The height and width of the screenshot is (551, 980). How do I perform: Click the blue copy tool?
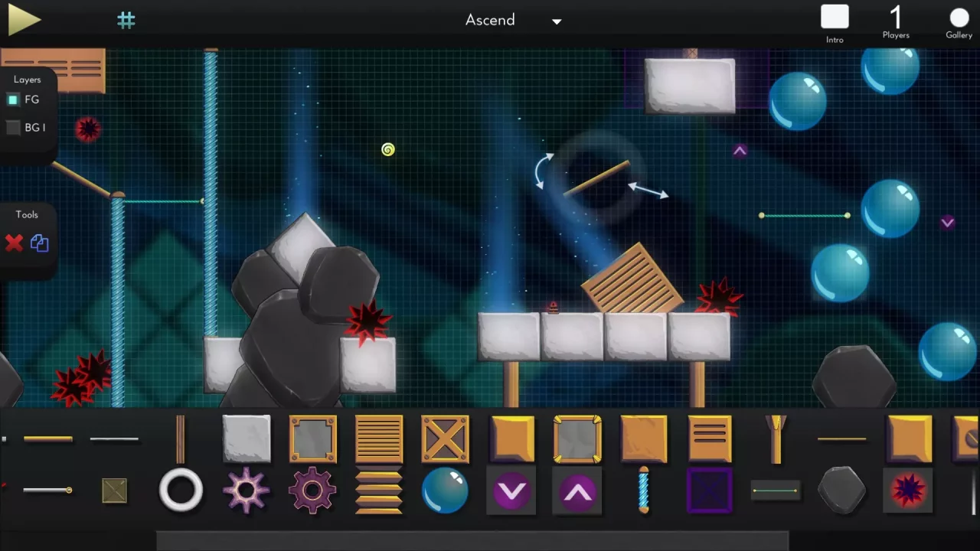point(40,243)
